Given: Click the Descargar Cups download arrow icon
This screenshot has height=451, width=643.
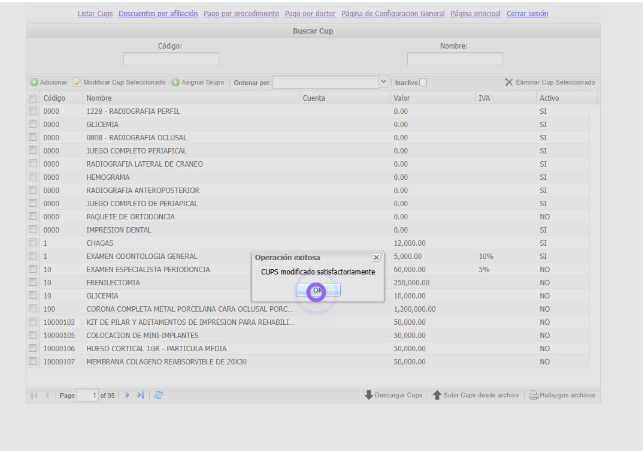Looking at the screenshot, I should point(369,395).
